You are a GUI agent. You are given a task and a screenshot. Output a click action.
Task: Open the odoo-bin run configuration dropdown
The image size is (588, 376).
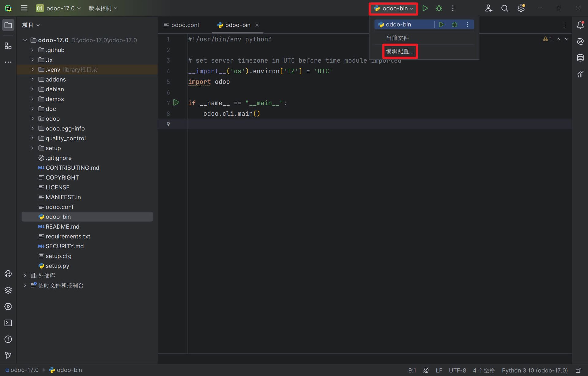394,8
